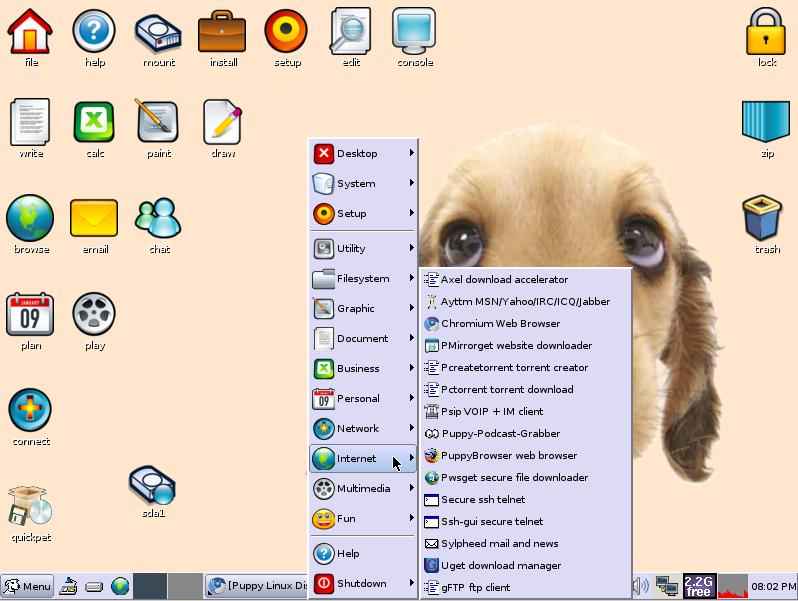This screenshot has width=798, height=601.
Task: Launch the email envelope icon
Action: pos(94,219)
